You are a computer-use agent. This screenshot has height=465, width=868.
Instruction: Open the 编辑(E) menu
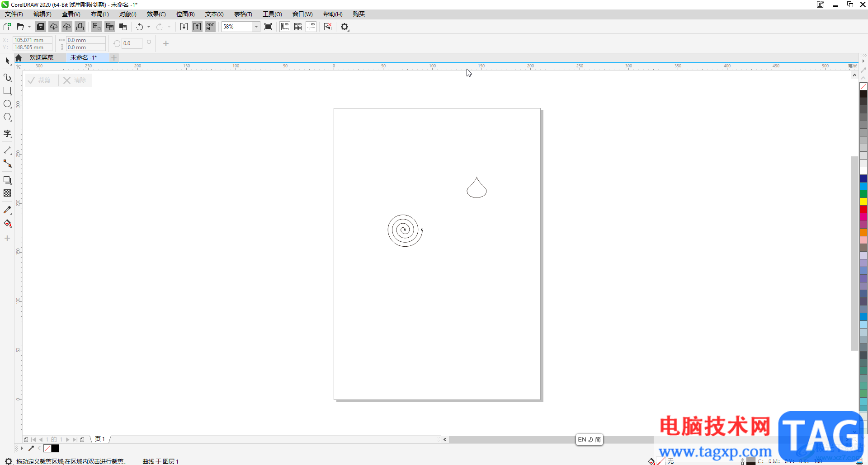click(42, 14)
